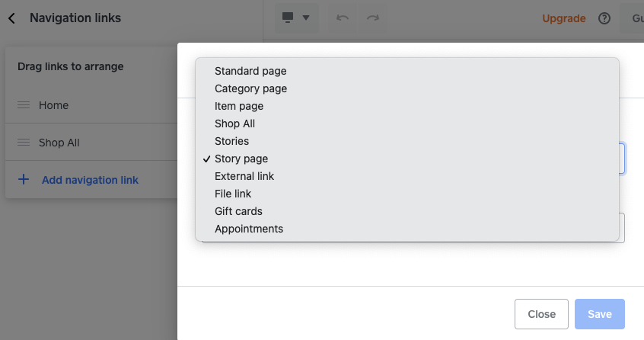Click the undo arrow icon

[343, 18]
